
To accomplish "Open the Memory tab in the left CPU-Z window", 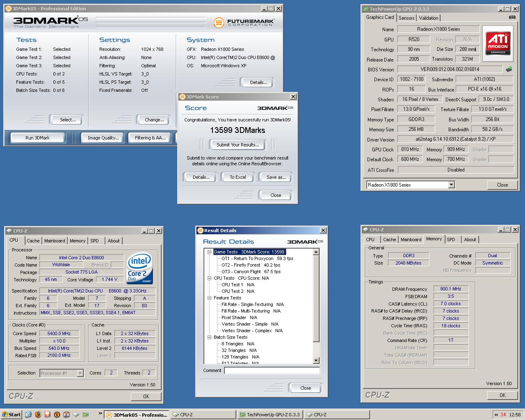I will 78,241.
